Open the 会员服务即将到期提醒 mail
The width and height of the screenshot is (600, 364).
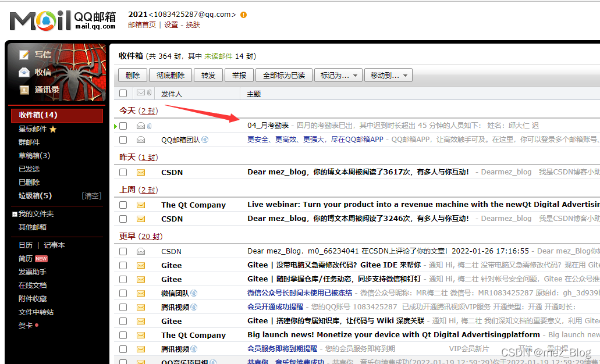point(282,349)
